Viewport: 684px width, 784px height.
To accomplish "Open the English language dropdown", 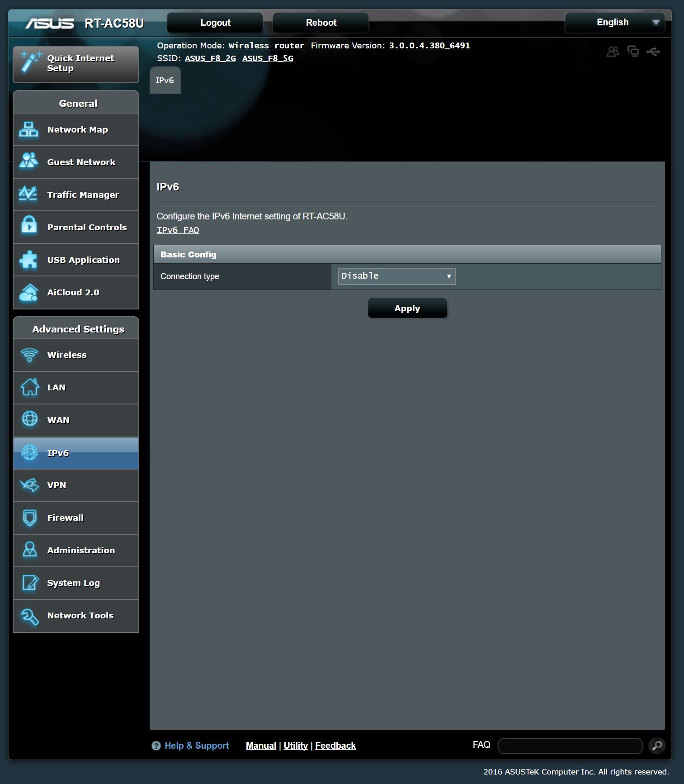I will [x=615, y=23].
